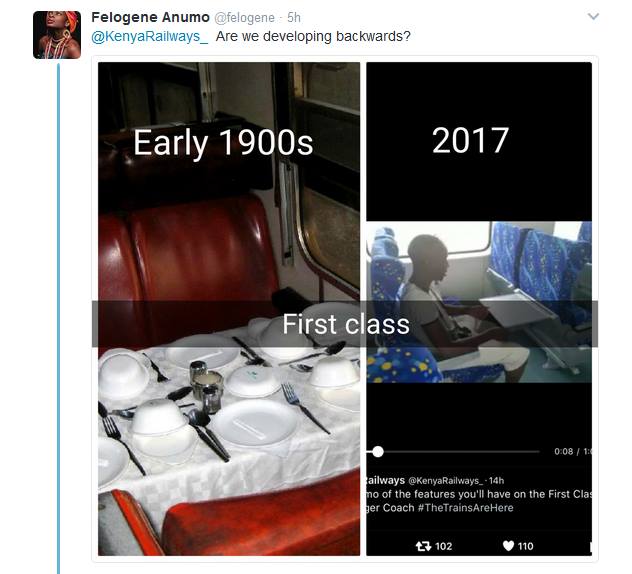Click the @KenyaRailways_ handle in embedded tweet
The height and width of the screenshot is (574, 632).
445,480
